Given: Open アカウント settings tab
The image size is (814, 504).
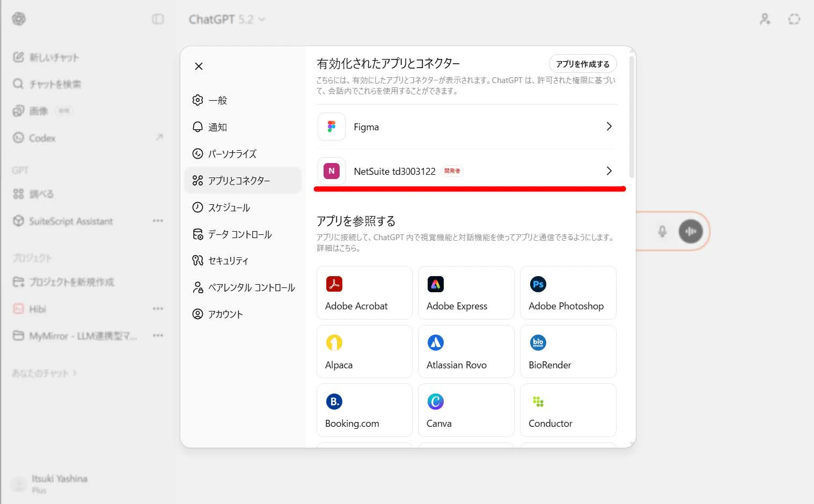Looking at the screenshot, I should click(x=243, y=314).
